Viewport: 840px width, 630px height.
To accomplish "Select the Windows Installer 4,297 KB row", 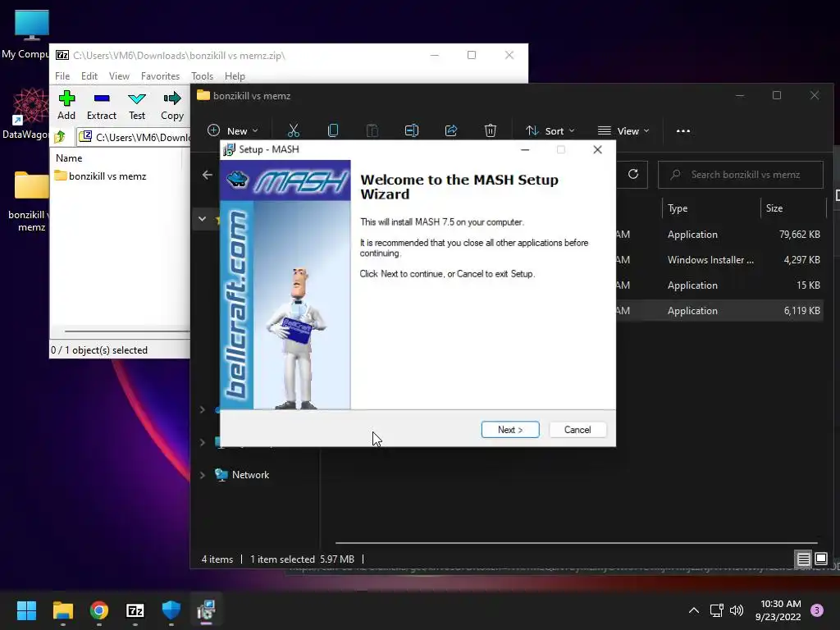I will click(718, 260).
